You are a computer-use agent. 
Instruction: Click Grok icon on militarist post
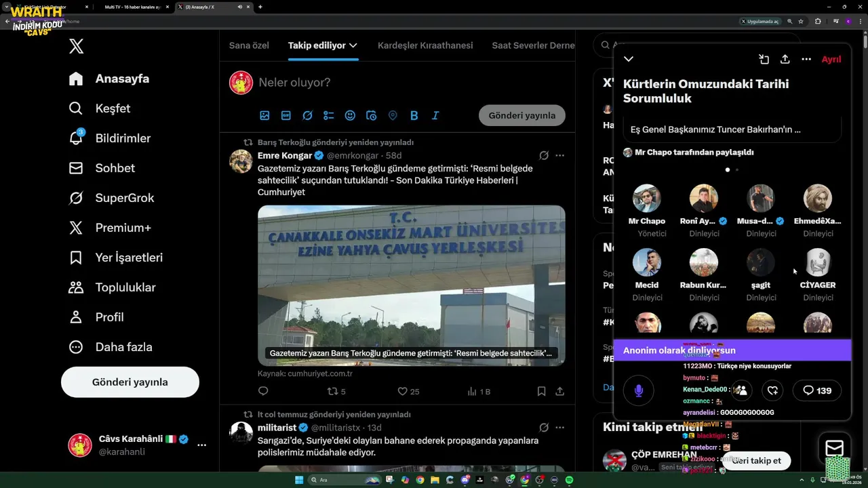tap(544, 428)
